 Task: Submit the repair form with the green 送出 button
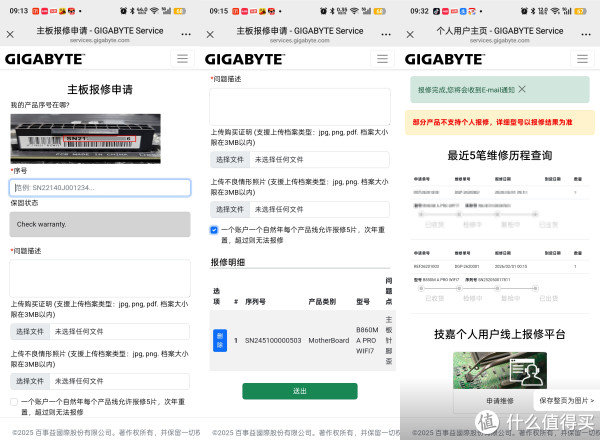tap(300, 391)
